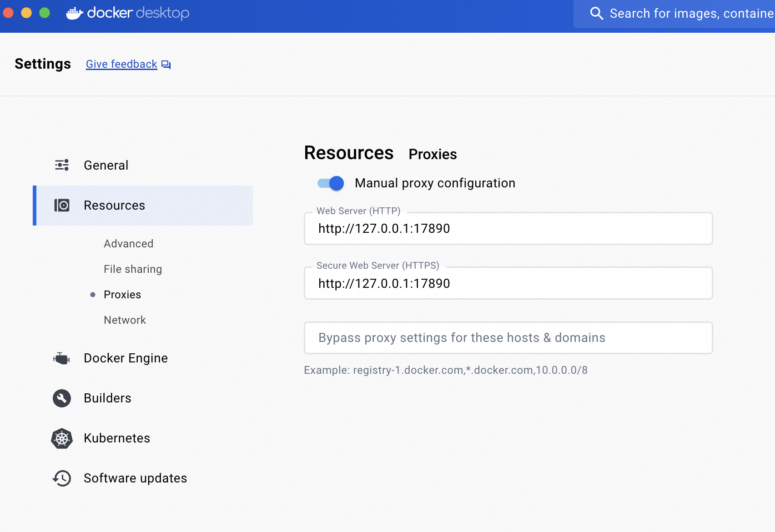
Task: Click the Docker Engine icon
Action: click(x=61, y=358)
